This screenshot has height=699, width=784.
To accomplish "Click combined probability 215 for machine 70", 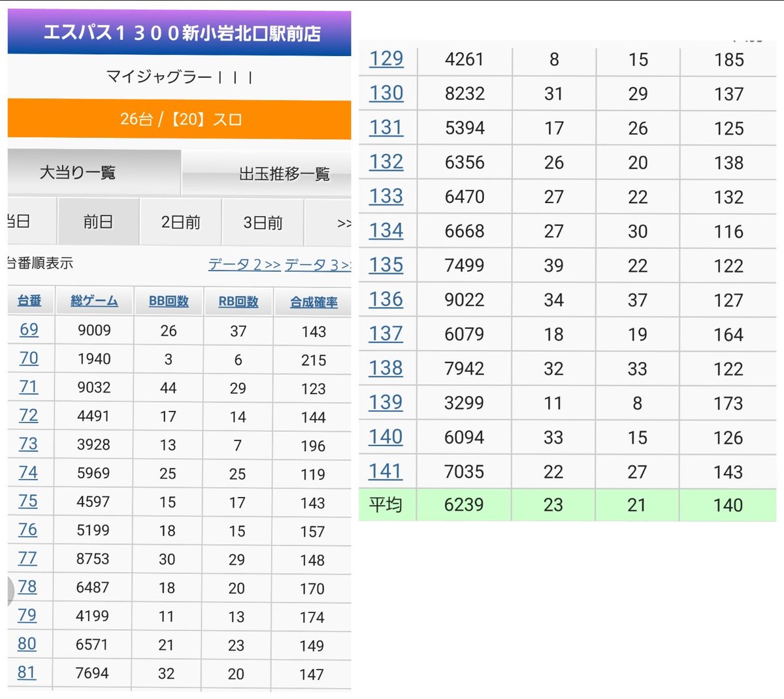I will click(314, 360).
